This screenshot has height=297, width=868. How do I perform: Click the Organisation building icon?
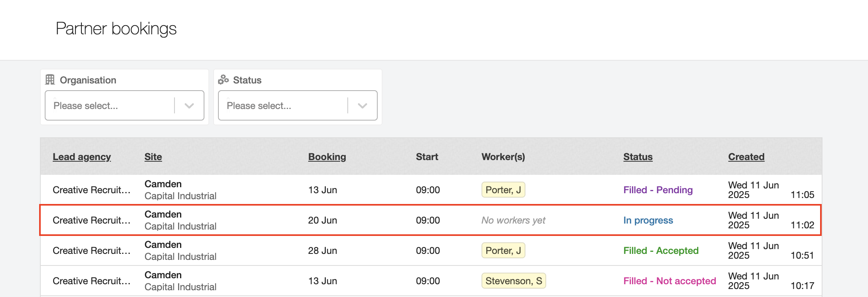(x=50, y=80)
